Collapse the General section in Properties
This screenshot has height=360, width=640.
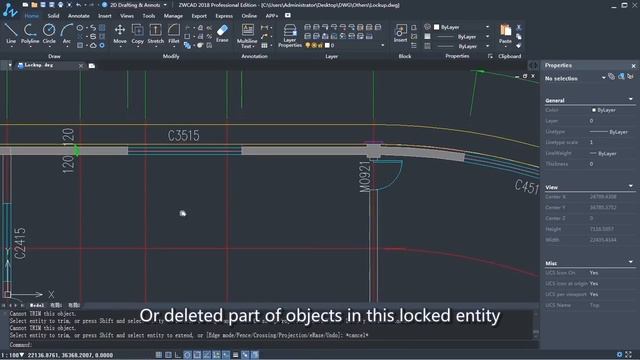pos(631,100)
